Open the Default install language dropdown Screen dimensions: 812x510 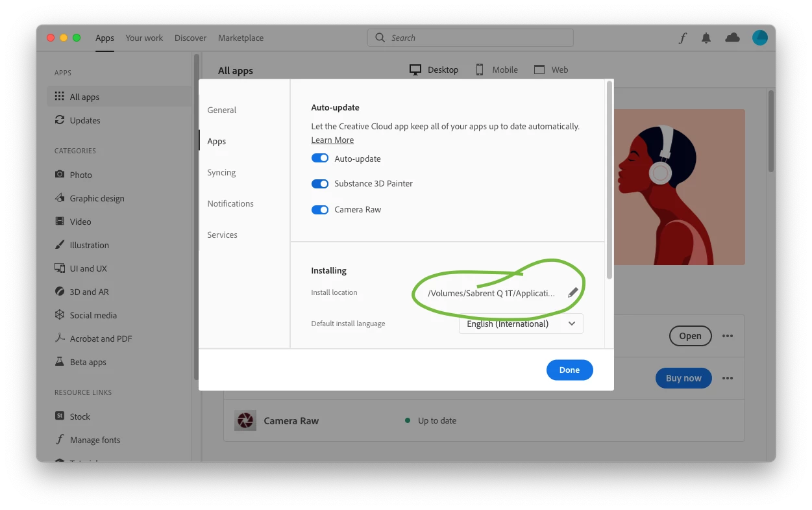(x=521, y=324)
